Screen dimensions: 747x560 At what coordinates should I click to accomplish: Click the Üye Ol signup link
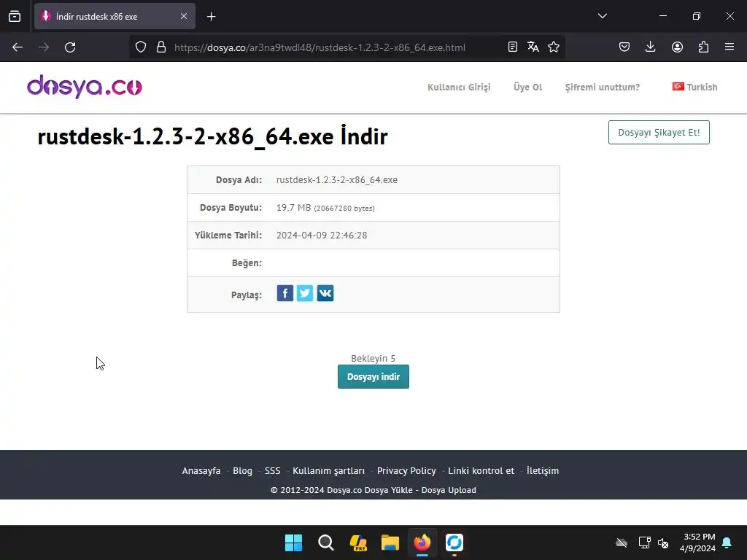528,87
